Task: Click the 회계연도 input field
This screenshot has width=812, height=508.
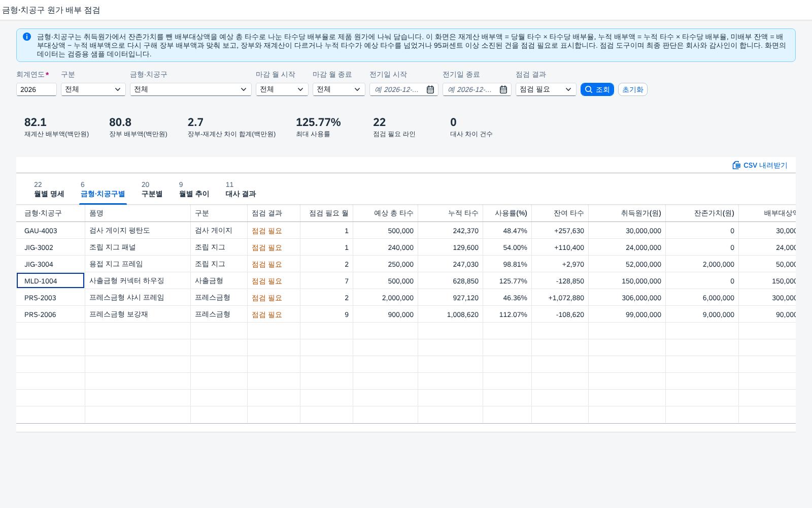Action: (37, 89)
